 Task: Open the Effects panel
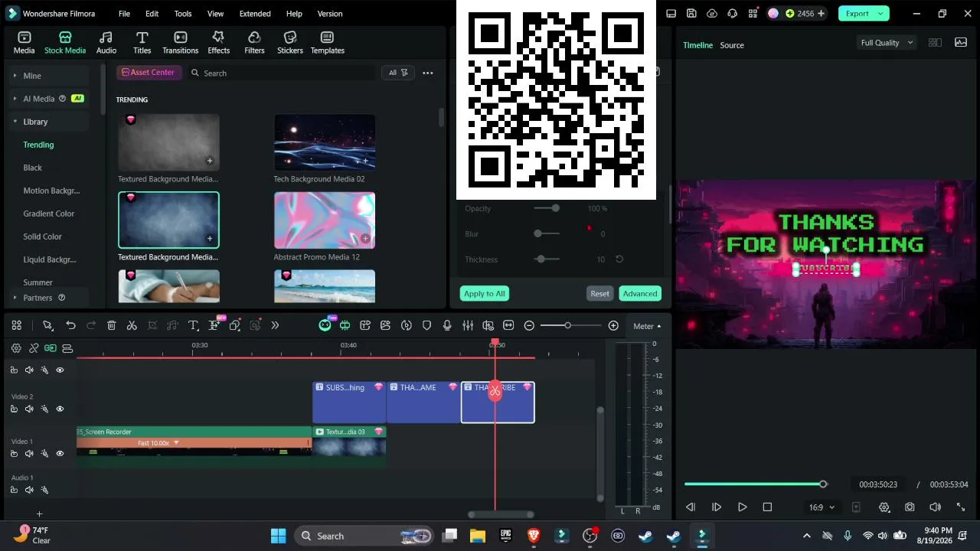(x=218, y=43)
